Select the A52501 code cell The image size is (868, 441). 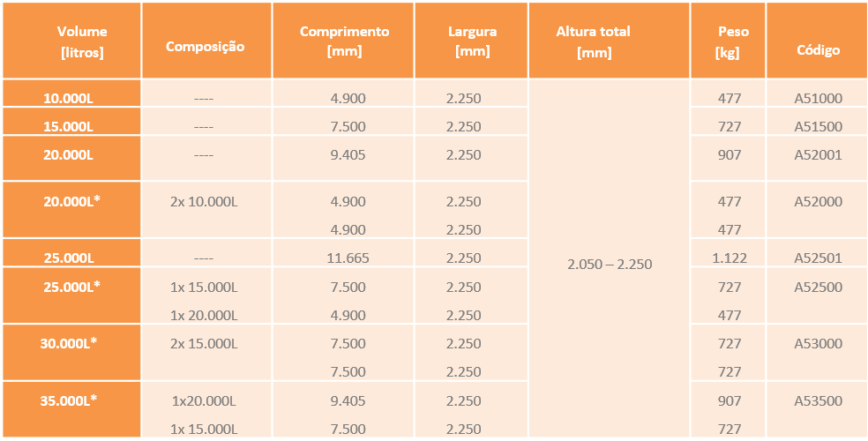[818, 258]
